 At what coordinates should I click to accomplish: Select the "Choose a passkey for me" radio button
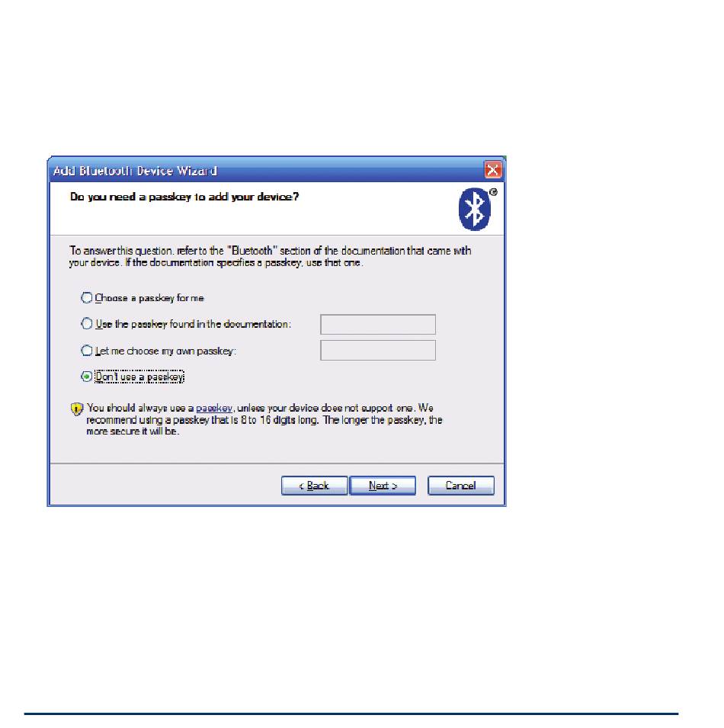coord(87,297)
